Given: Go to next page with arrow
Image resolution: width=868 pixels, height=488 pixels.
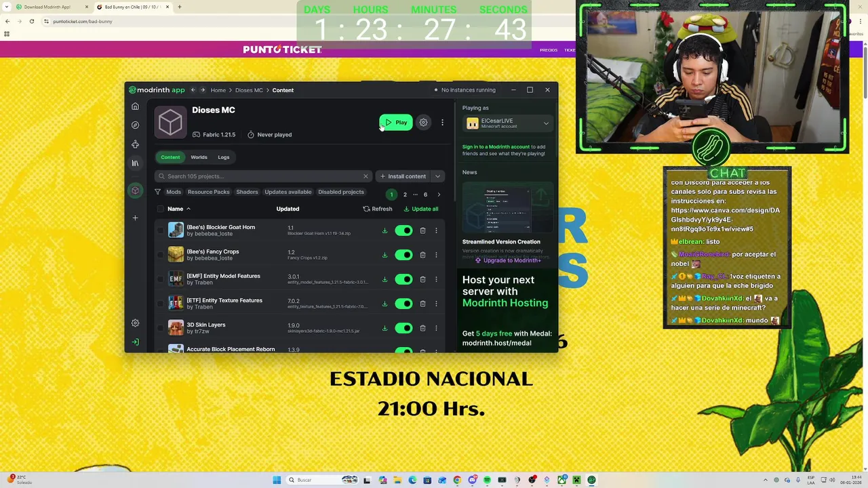Looking at the screenshot, I should 439,195.
